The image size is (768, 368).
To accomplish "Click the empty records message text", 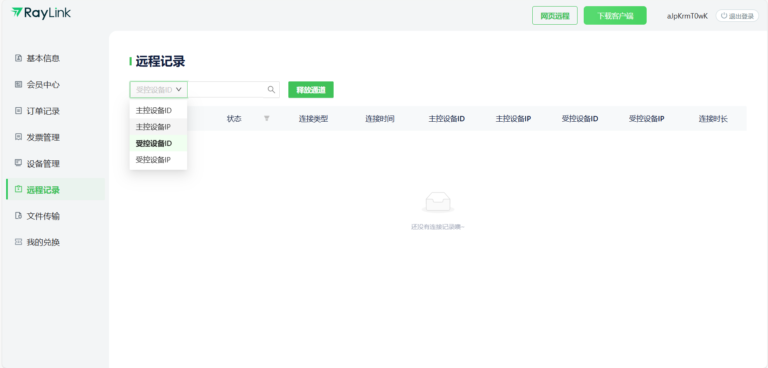I will pos(437,227).
